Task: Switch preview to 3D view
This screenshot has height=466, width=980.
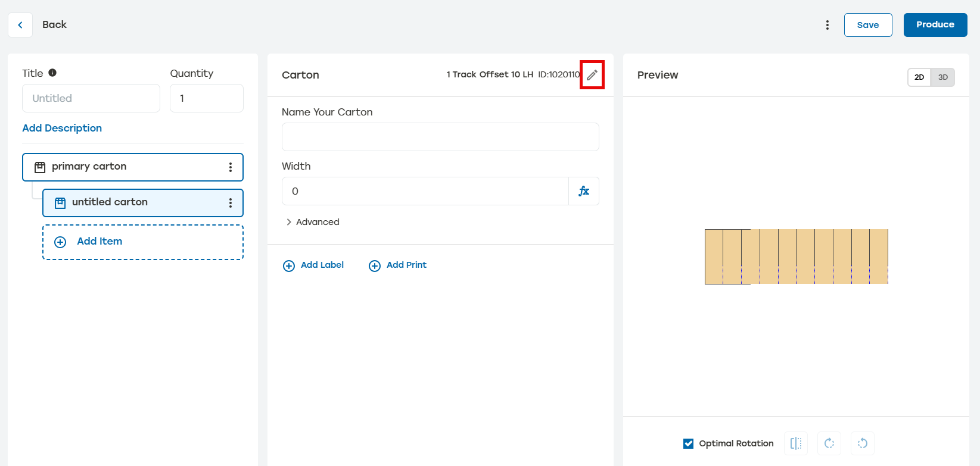Action: coord(942,77)
